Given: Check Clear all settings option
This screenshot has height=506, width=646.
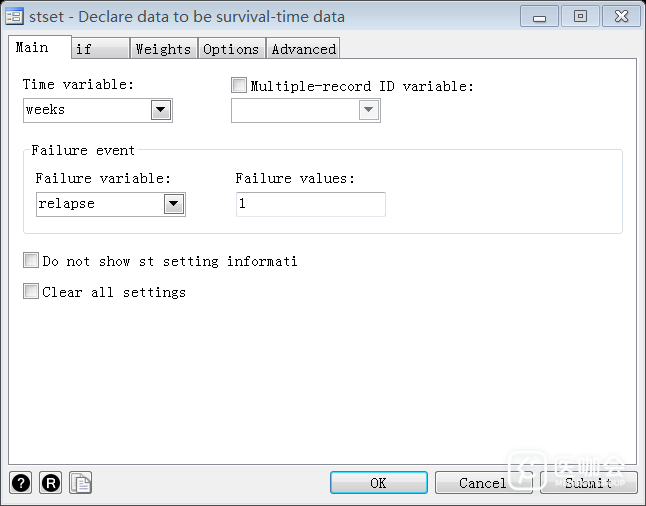Looking at the screenshot, I should tap(31, 292).
